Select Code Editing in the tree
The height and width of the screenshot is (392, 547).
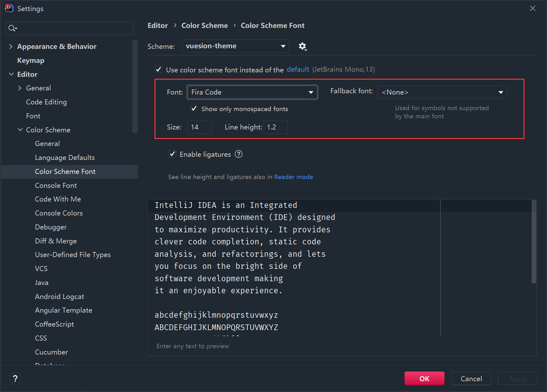click(x=46, y=102)
